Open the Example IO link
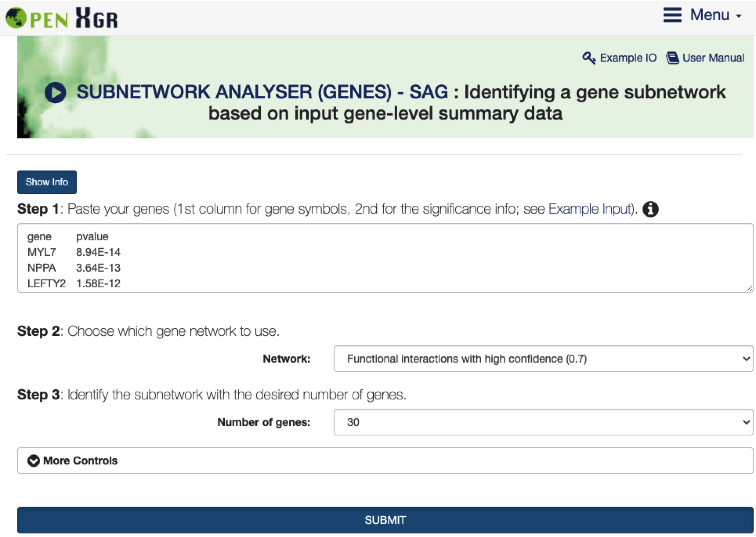The image size is (756, 537). [x=628, y=58]
